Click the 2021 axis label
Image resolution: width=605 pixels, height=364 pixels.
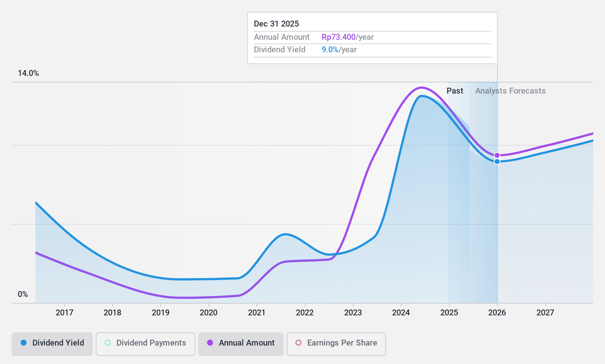click(257, 313)
